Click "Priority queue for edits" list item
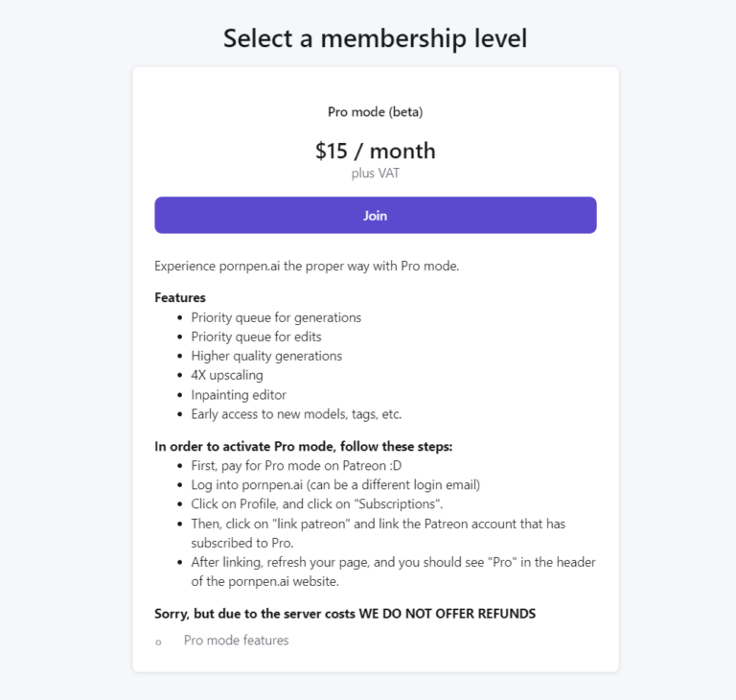The height and width of the screenshot is (700, 736). tap(256, 337)
